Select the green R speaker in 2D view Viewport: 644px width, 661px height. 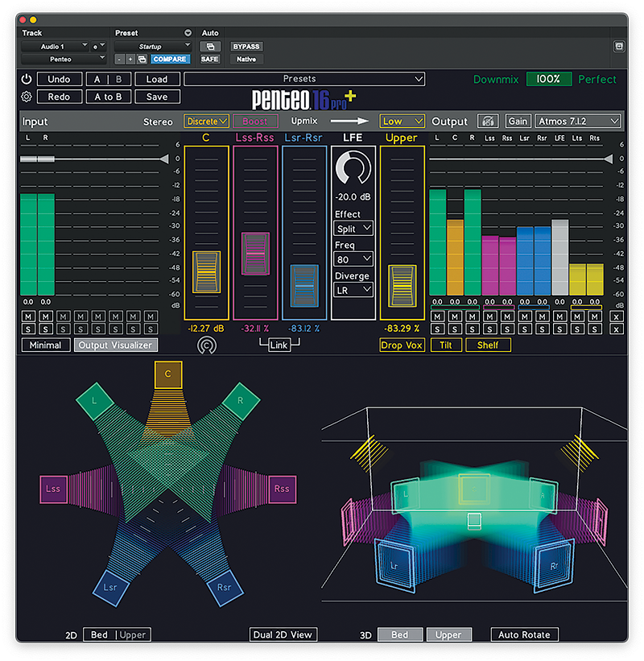click(x=240, y=401)
